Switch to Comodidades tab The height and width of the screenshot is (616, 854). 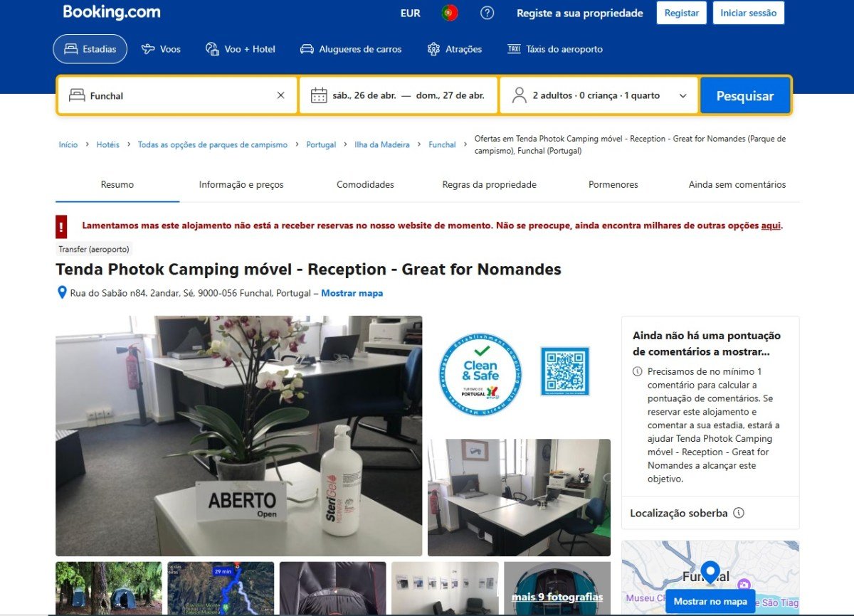[x=365, y=184]
